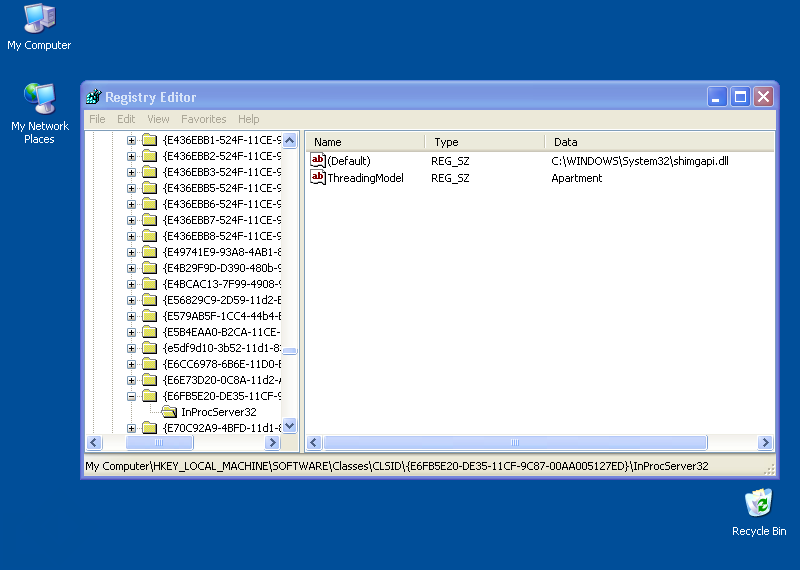The height and width of the screenshot is (570, 800).
Task: Click tree pane scroll left arrow
Action: pyautogui.click(x=94, y=442)
